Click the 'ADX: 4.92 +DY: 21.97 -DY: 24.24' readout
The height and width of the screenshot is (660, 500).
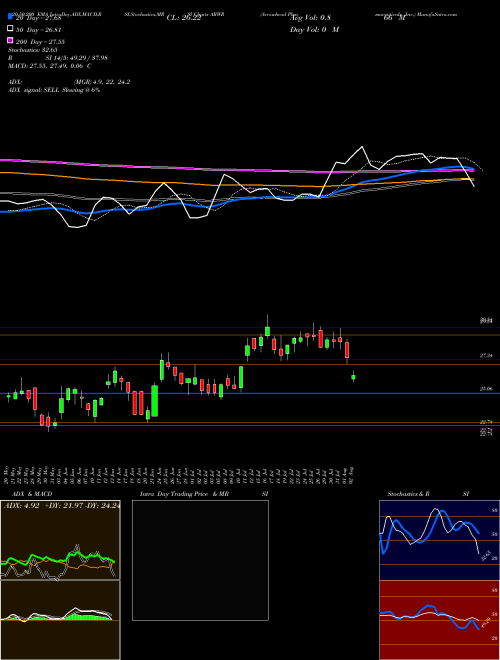click(x=62, y=506)
